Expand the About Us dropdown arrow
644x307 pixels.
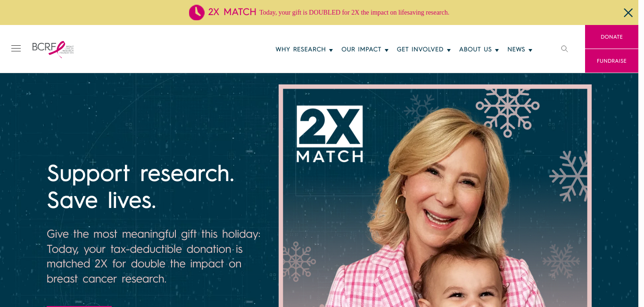tap(497, 50)
